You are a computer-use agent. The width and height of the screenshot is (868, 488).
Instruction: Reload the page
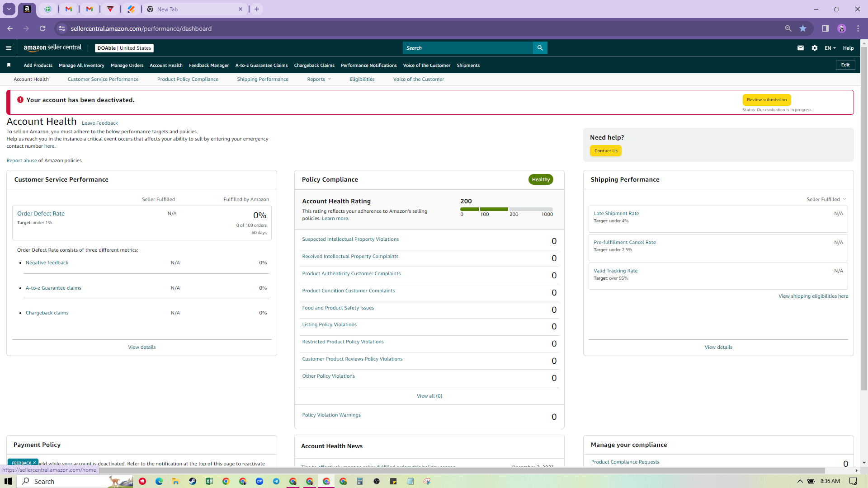pos(42,28)
